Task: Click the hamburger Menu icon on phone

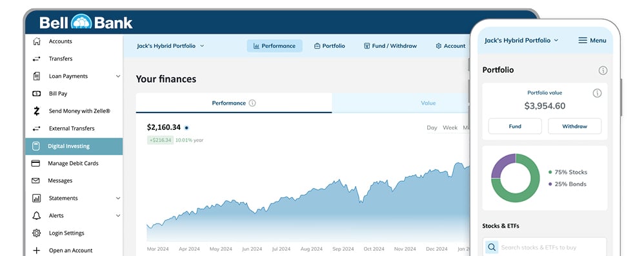Action: [583, 40]
